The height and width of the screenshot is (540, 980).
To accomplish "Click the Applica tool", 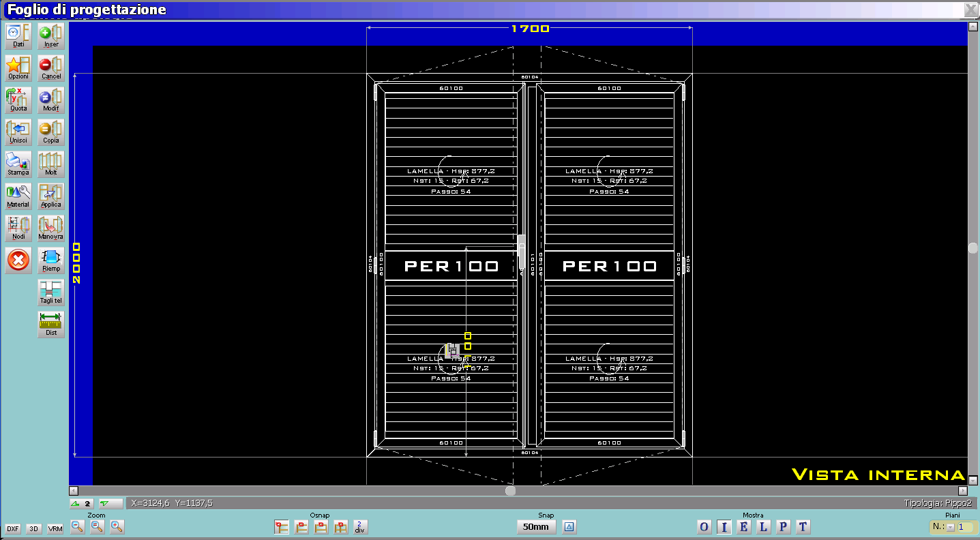I will [x=51, y=196].
